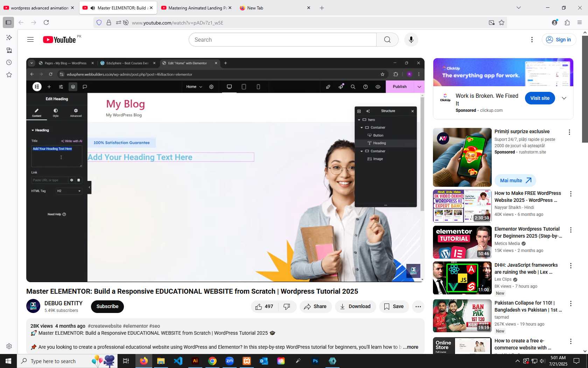Click the video player to pause
588x368 pixels.
(x=225, y=170)
